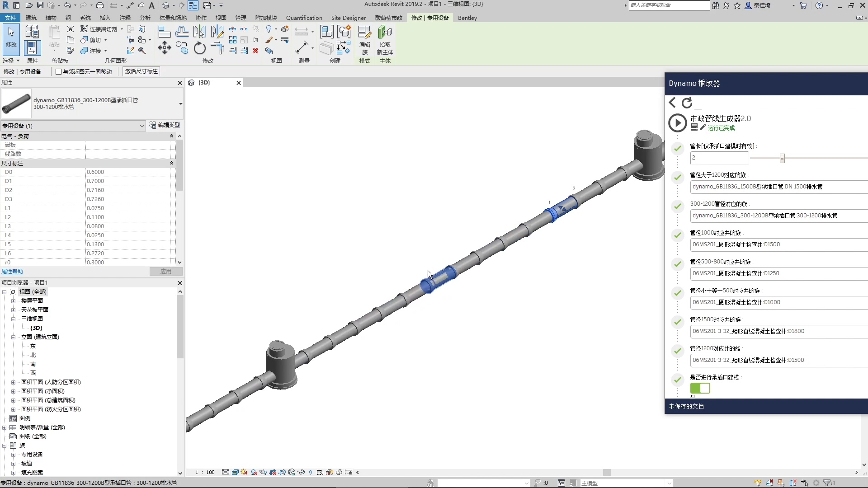Select the Rotate tool in Modify panel
This screenshot has height=488, width=868.
199,48
